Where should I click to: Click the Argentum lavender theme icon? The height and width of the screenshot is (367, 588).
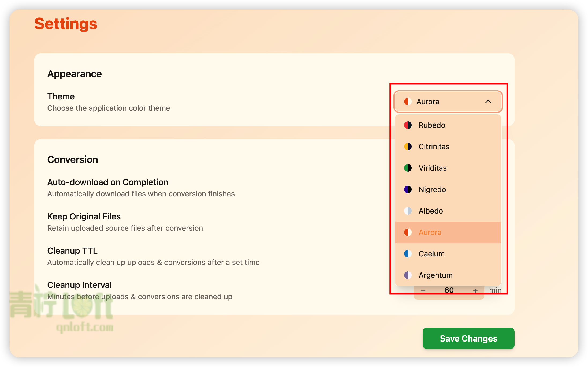[x=408, y=275]
